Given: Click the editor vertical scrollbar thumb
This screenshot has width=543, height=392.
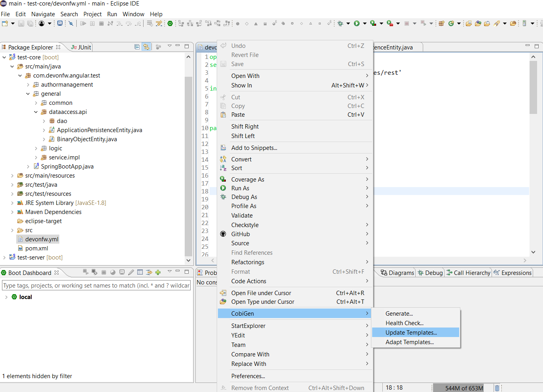Looking at the screenshot, I should 533,87.
